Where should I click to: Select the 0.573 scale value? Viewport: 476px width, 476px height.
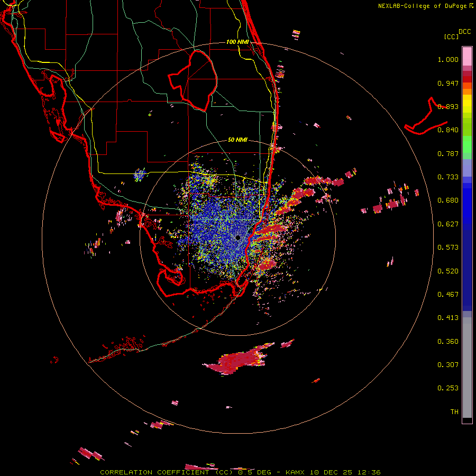(x=448, y=248)
